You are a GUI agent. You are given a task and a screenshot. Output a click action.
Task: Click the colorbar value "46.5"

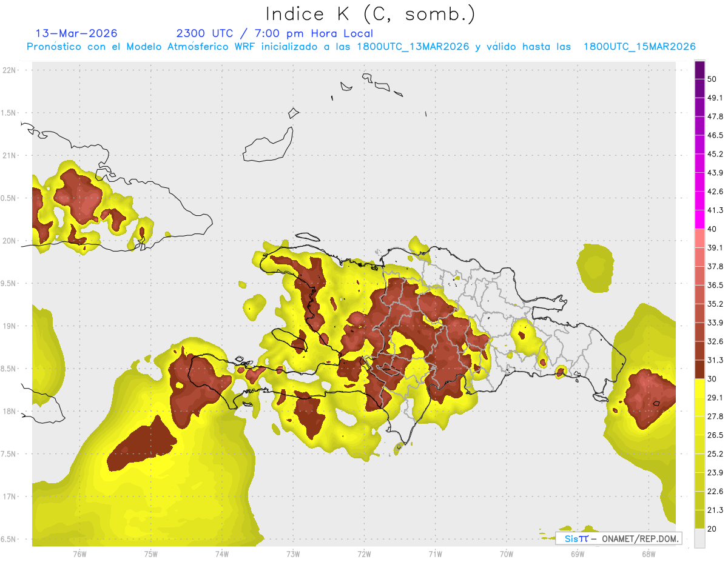point(715,135)
